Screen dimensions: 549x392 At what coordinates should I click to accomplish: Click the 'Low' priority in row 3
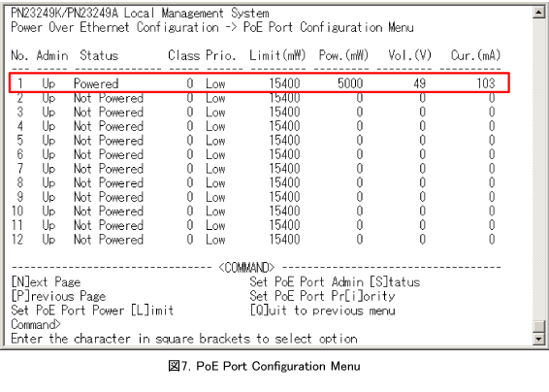(x=215, y=113)
